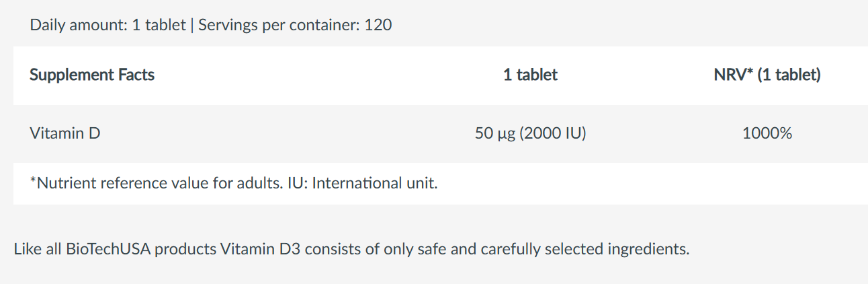Screen dimensions: 868x284
Task: Click the "50 µg" amount value
Action: (x=495, y=133)
